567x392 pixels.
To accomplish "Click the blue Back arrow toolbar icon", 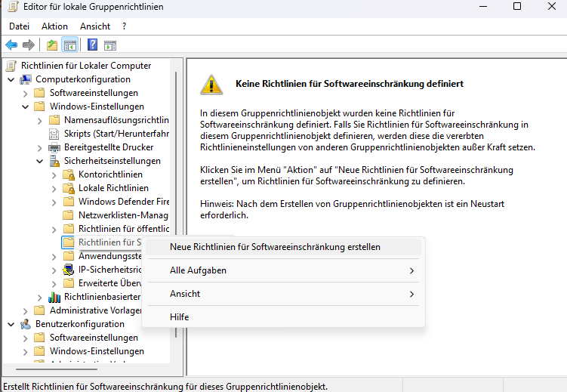I will click(x=11, y=45).
